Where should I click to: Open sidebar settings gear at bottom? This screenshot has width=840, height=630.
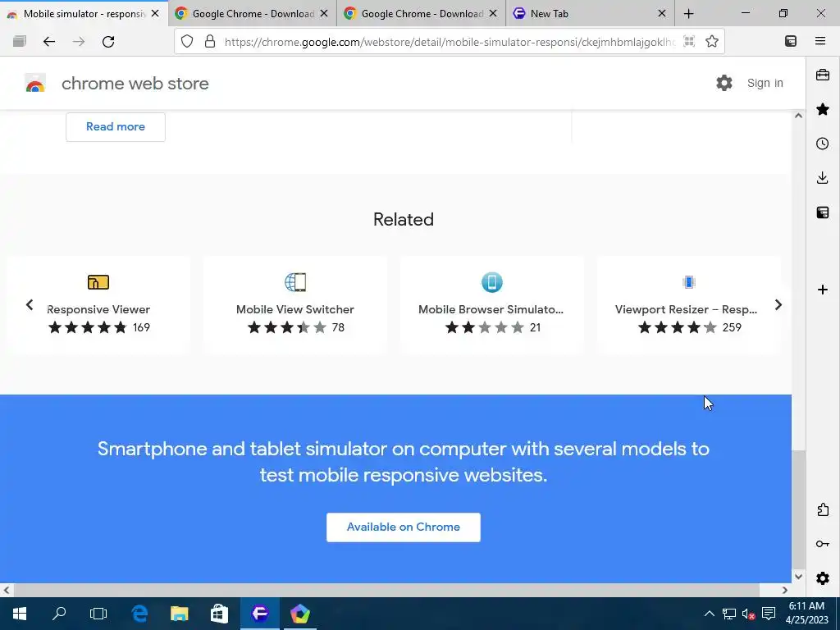coord(823,578)
